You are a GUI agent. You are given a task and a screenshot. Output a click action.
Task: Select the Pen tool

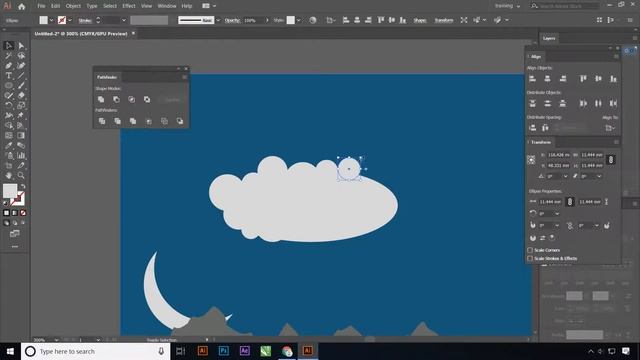point(9,65)
